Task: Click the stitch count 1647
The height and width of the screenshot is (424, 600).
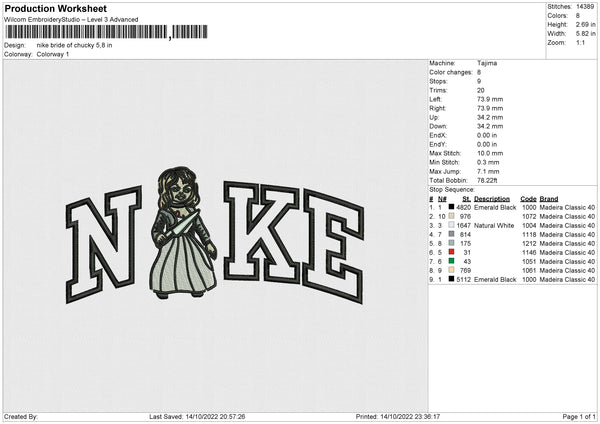Action: 464,225
